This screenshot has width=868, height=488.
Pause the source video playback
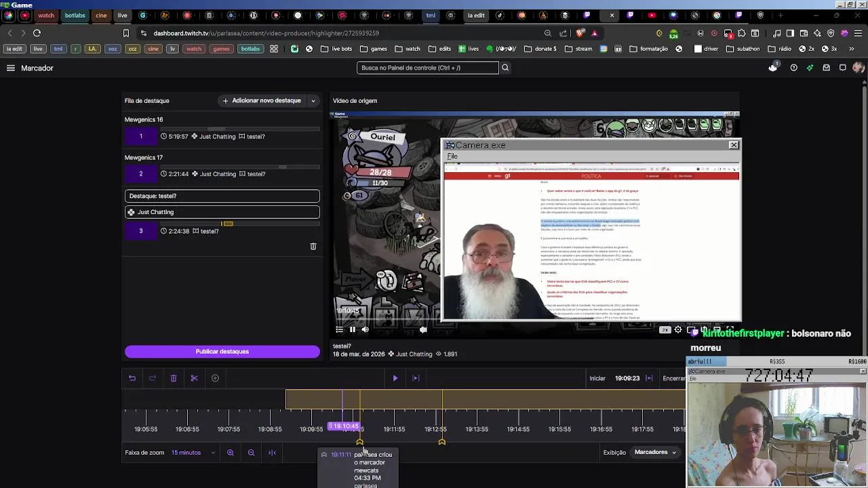[352, 329]
